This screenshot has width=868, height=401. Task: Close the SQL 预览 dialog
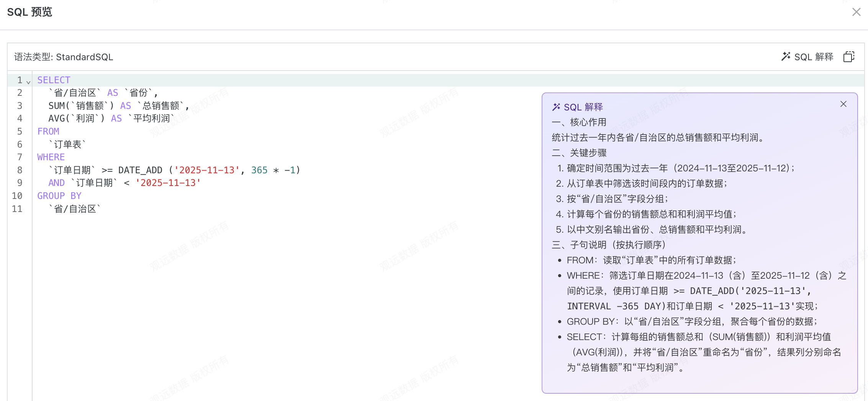856,12
